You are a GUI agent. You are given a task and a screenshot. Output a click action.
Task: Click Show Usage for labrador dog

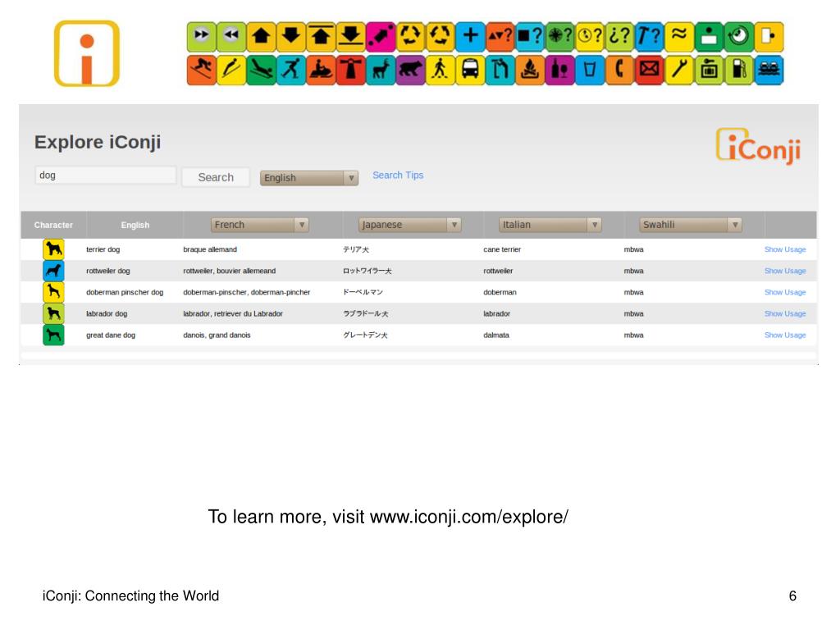pyautogui.click(x=785, y=313)
